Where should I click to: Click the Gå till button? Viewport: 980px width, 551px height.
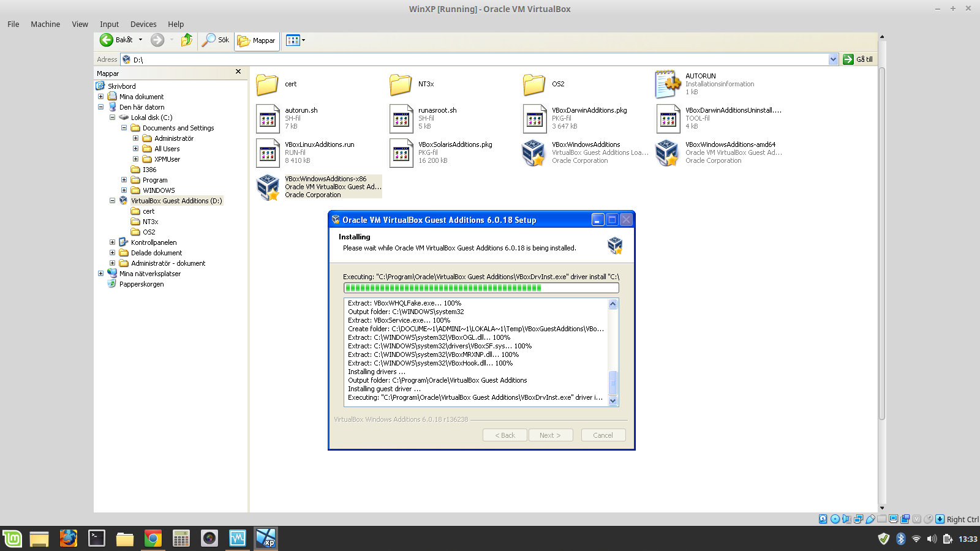coord(858,59)
